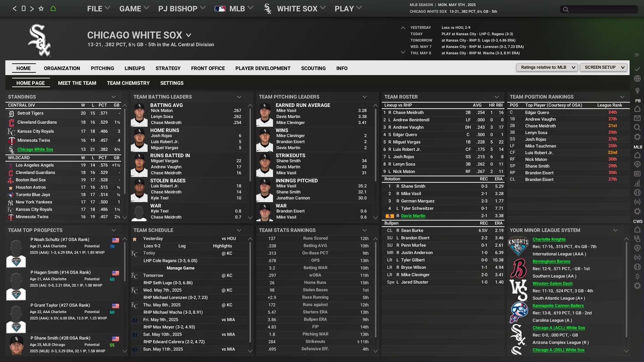The height and width of the screenshot is (362, 644).
Task: Switch to the Team Chemistry subtab
Action: 128,83
